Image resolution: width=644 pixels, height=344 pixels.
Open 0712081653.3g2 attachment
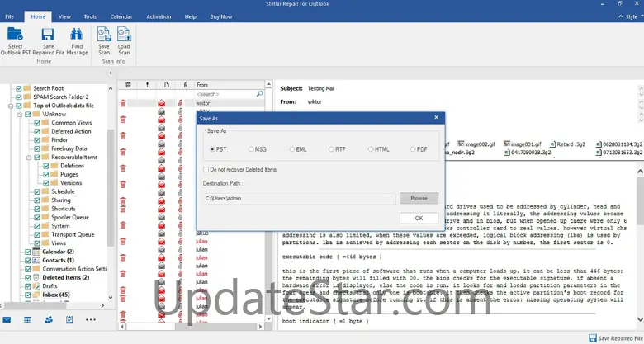click(x=619, y=153)
